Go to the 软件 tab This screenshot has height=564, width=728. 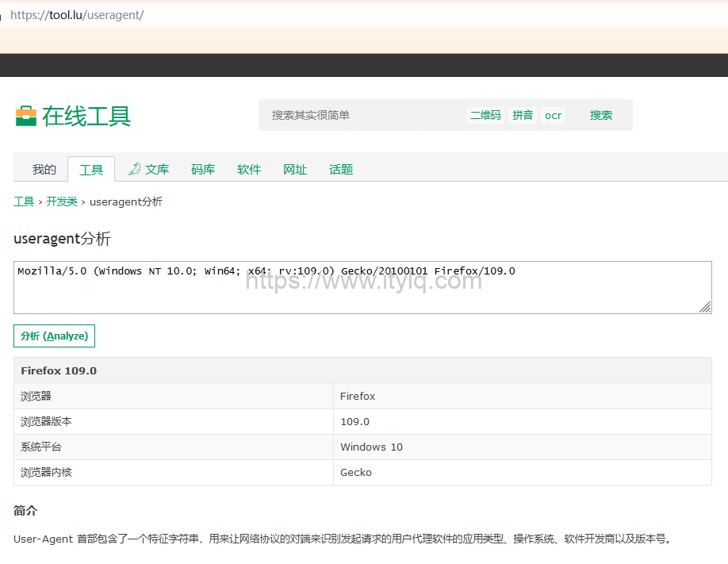(x=249, y=169)
